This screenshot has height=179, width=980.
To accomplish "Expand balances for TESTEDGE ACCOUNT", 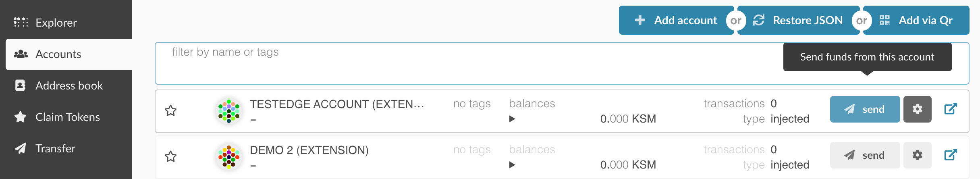I will [512, 119].
